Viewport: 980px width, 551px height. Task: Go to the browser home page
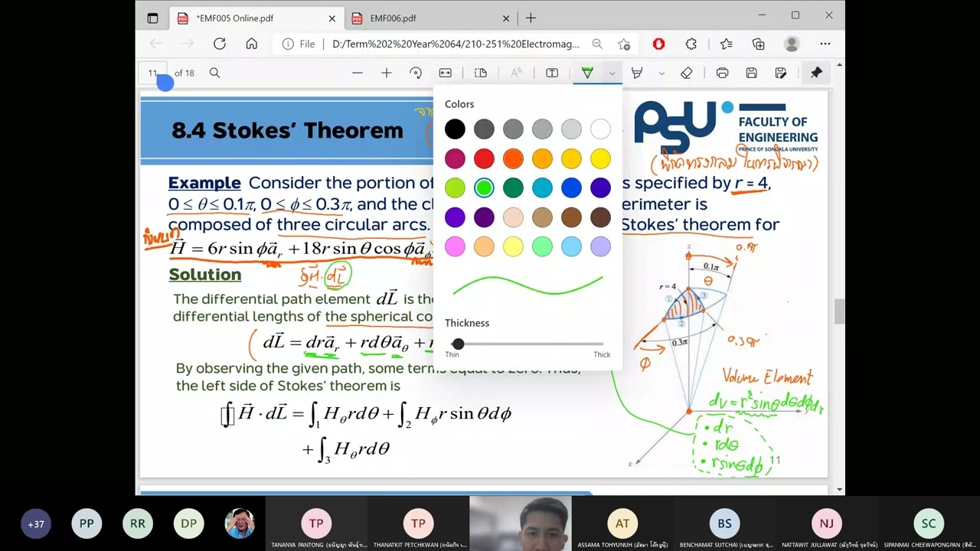click(x=251, y=44)
